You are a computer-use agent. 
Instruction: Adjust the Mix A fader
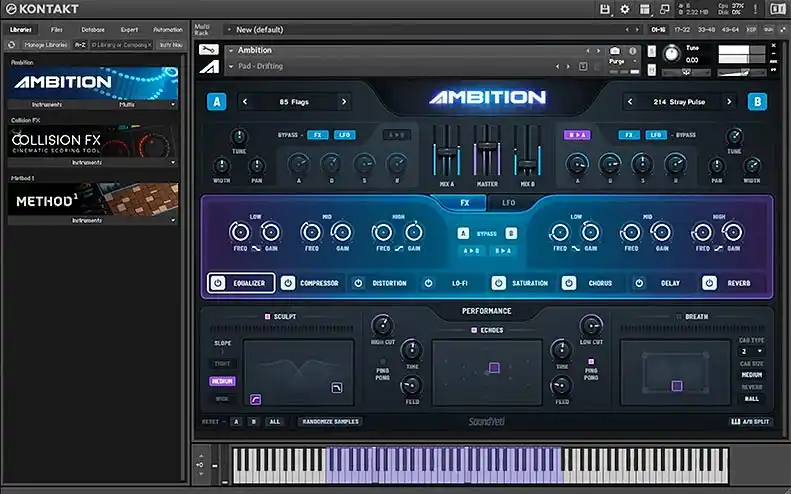click(x=446, y=151)
